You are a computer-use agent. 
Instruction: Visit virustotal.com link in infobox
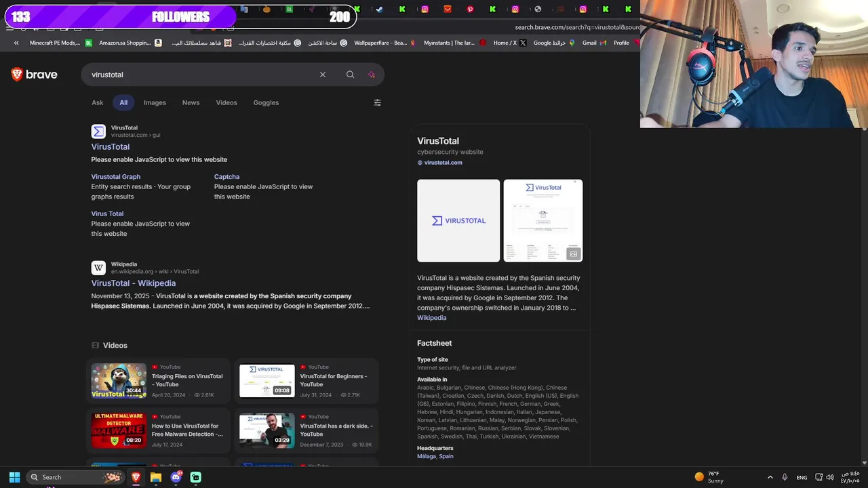click(443, 163)
